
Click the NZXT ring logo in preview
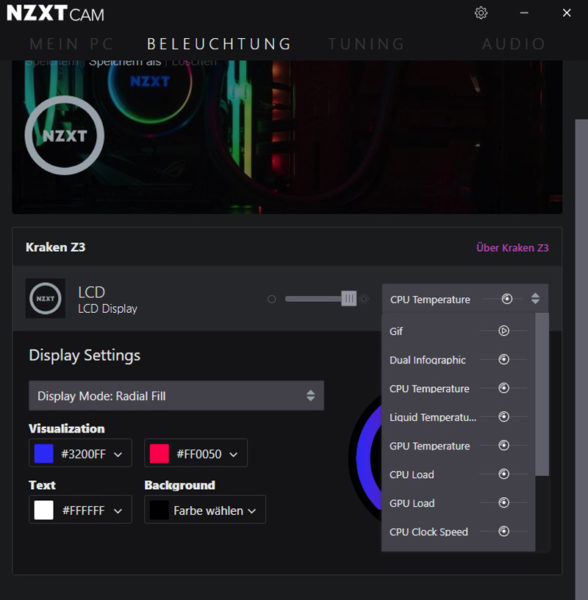[64, 135]
